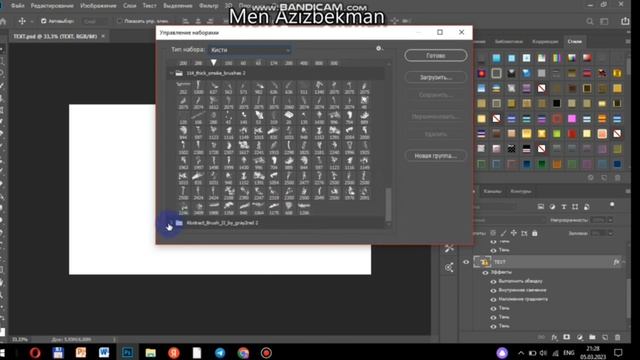Add a layer style with the fx button
The width and height of the screenshot is (640, 360).
coord(554,337)
